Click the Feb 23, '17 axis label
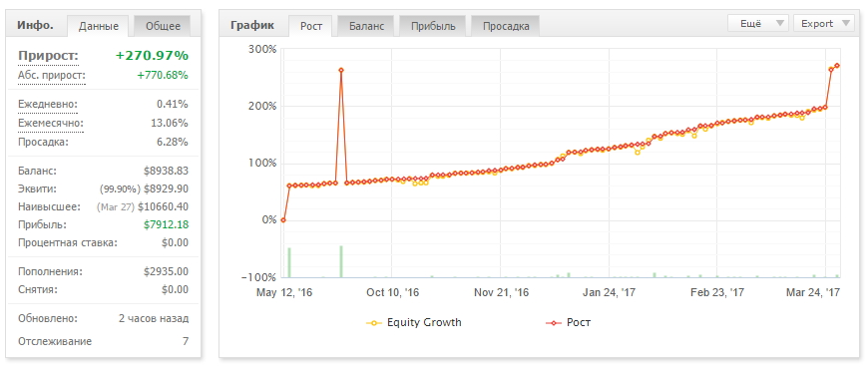The image size is (868, 374). (717, 292)
